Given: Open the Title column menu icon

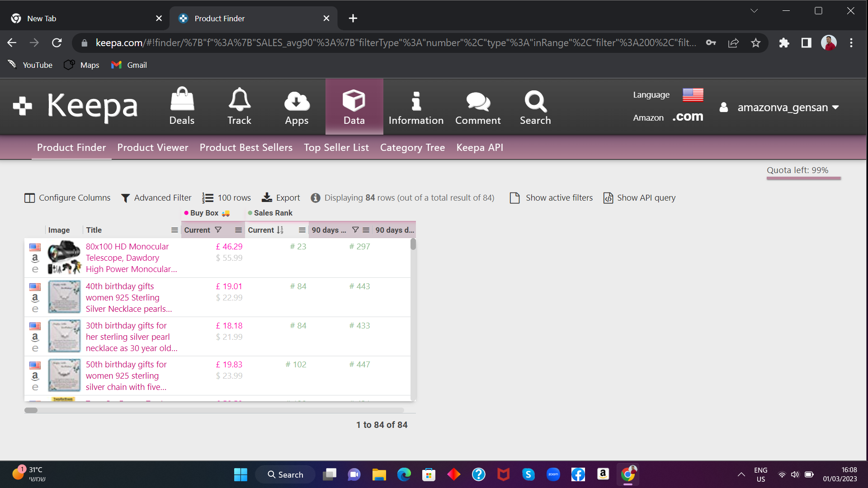Looking at the screenshot, I should click(x=174, y=230).
